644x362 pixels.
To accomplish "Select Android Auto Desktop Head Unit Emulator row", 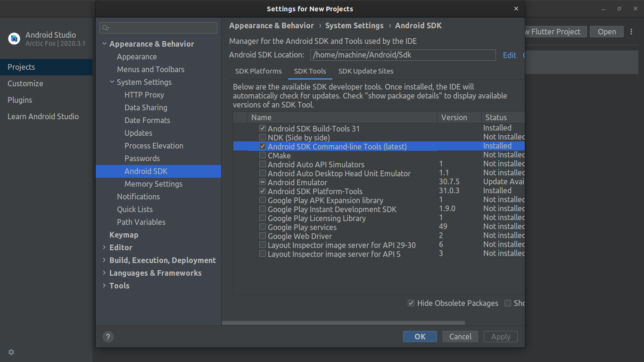I will [x=379, y=173].
